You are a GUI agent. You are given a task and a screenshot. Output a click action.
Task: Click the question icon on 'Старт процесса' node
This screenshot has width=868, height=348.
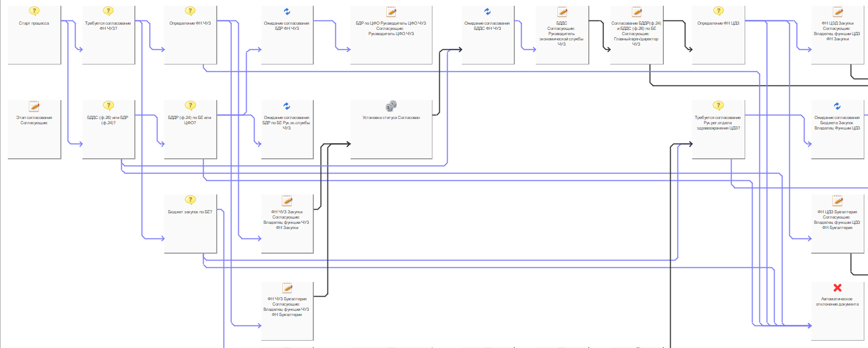pyautogui.click(x=34, y=11)
